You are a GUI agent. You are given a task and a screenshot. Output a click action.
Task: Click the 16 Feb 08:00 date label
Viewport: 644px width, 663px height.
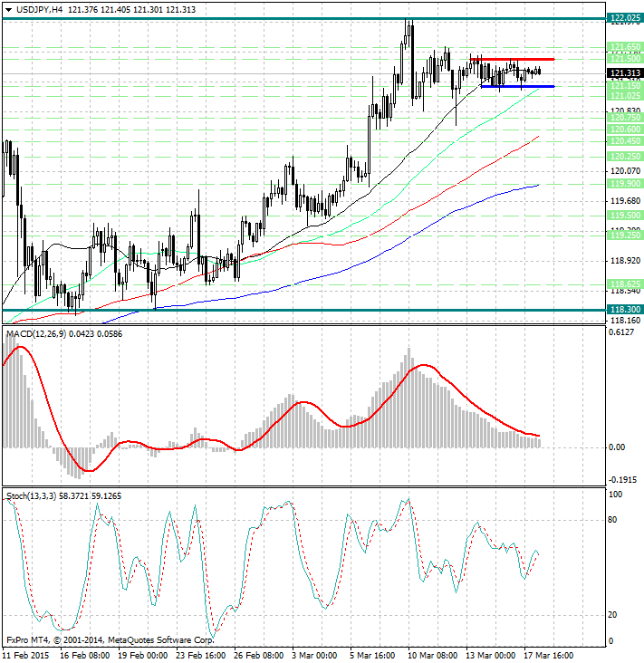click(x=84, y=656)
